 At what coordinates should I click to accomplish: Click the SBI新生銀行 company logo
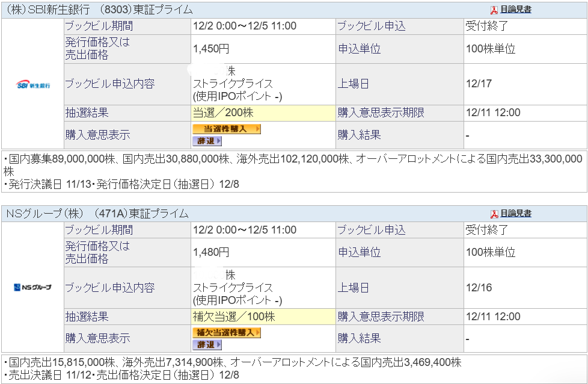33,85
